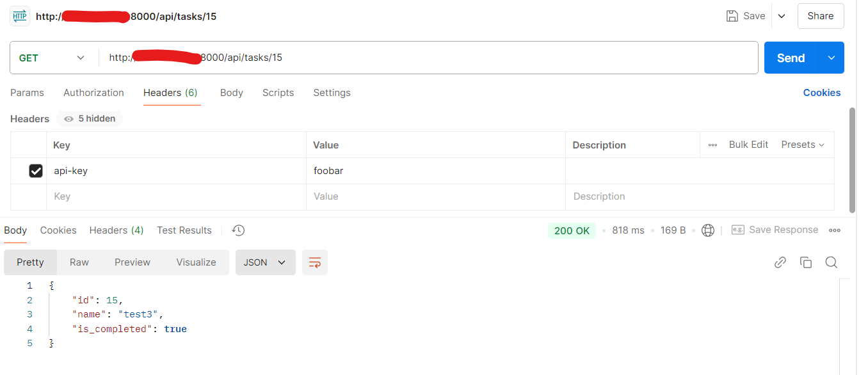This screenshot has height=375, width=868.
Task: Click the wrap lines icon in response toolbar
Action: [314, 262]
